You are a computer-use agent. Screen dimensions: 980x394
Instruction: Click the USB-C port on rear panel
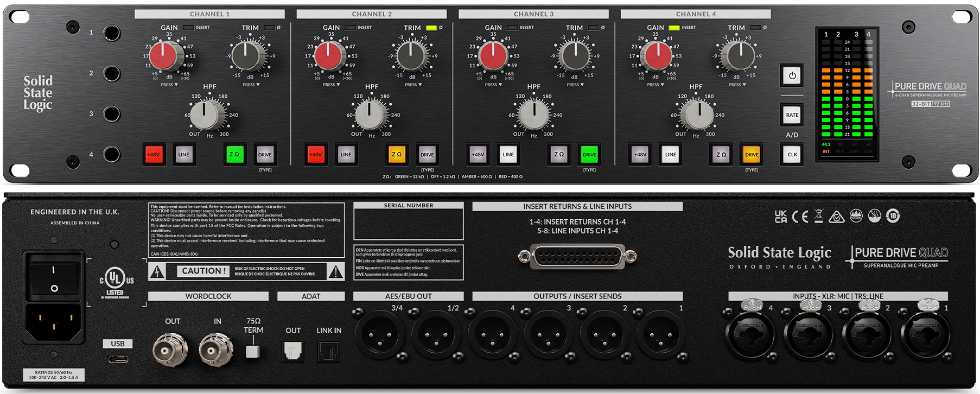click(x=118, y=359)
